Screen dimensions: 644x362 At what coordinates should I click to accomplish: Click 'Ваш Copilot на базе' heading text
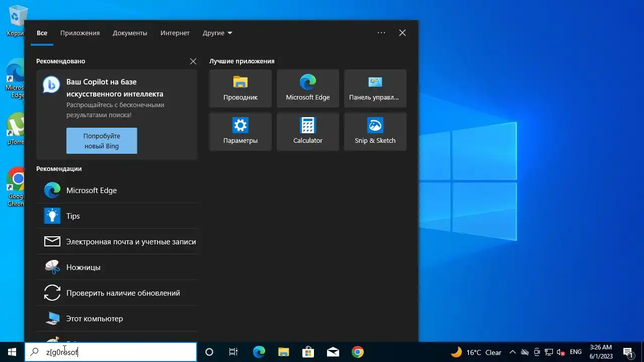102,82
